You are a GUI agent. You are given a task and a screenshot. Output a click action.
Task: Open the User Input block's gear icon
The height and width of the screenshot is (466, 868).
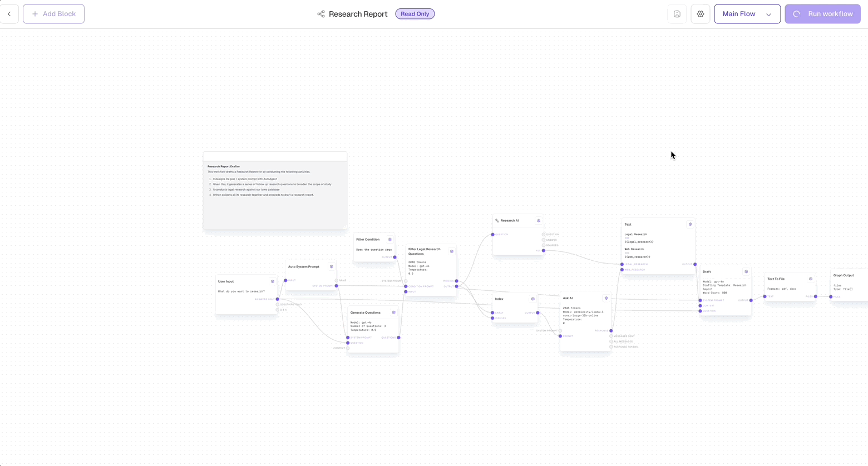pyautogui.click(x=273, y=281)
